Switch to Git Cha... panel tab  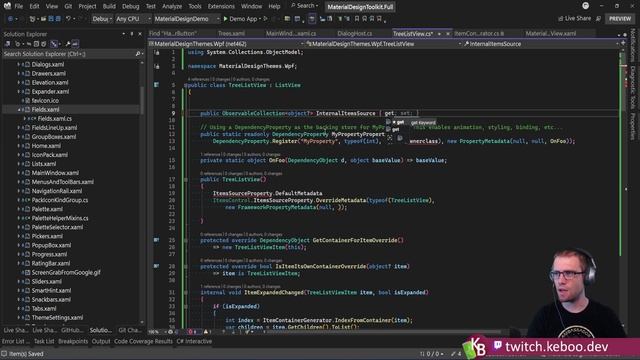[x=129, y=330]
